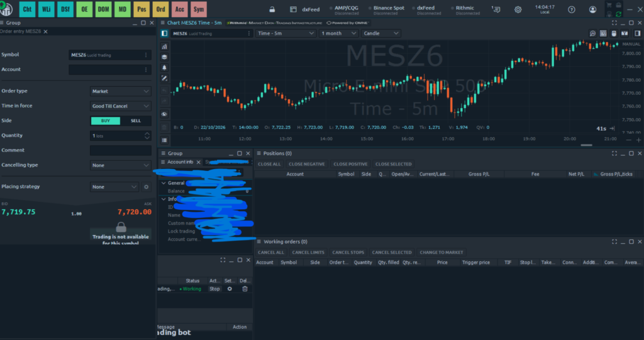The width and height of the screenshot is (644, 340).
Task: Open the WLi watchlist panel shortcut
Action: point(46,9)
